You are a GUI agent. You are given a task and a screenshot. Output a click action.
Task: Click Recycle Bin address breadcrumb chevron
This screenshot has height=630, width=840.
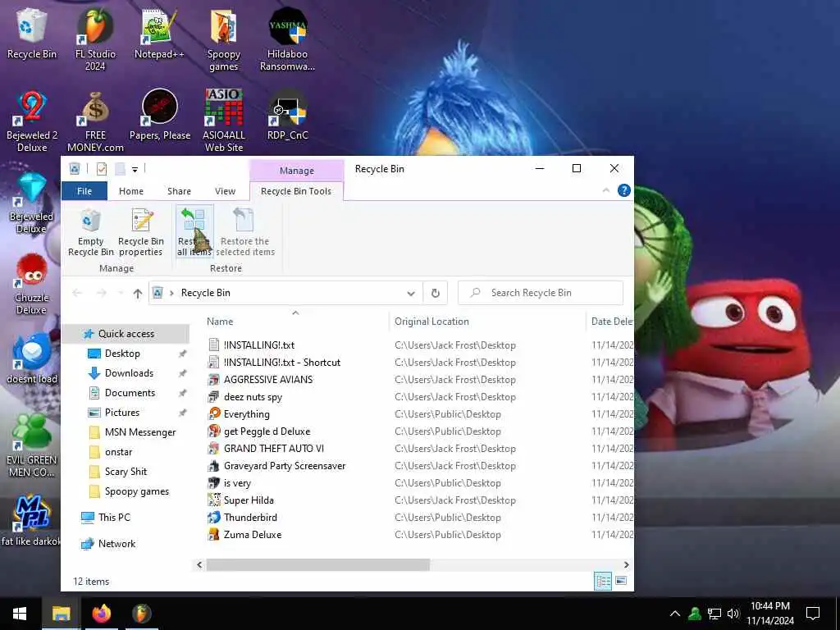coord(171,293)
